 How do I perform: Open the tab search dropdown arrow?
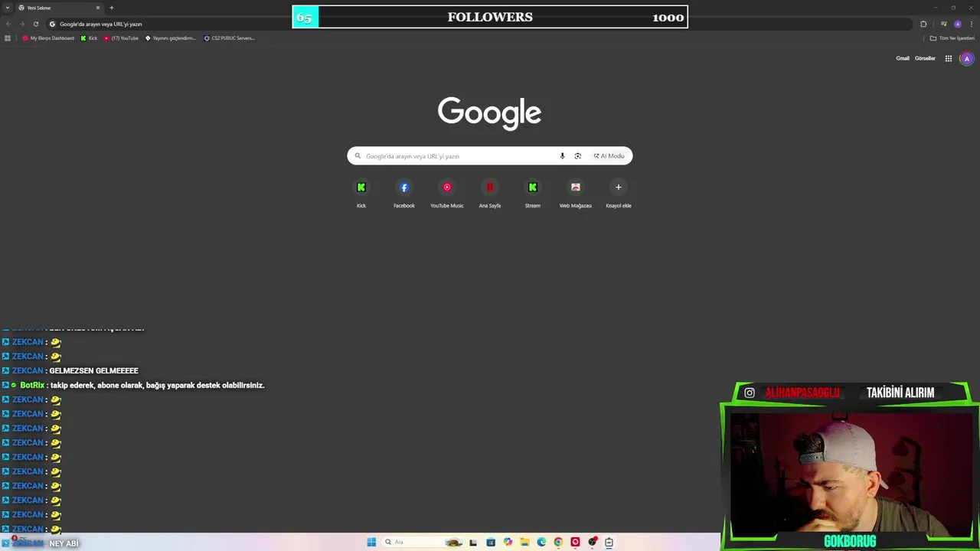(x=8, y=8)
